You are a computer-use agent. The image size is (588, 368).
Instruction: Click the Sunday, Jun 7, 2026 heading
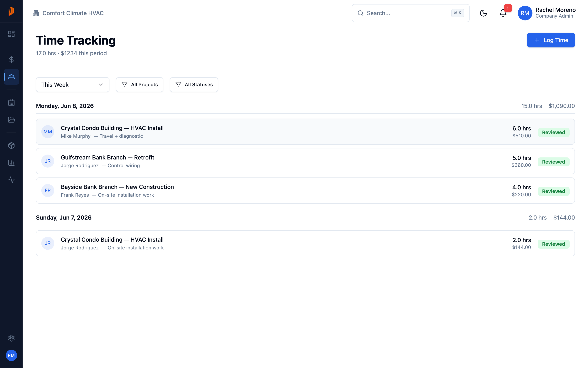pos(64,218)
